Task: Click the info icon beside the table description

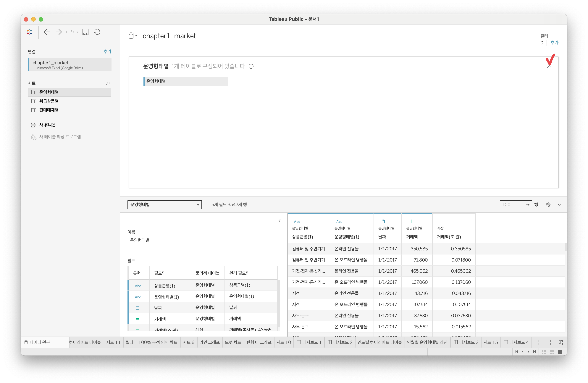Action: pos(251,66)
